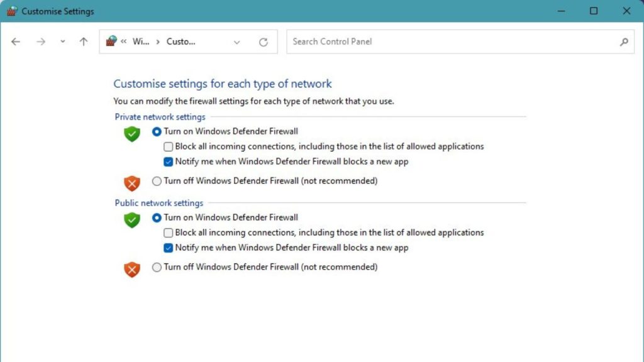Uncheck Notify me option under Public network
The image size is (644, 362).
168,248
